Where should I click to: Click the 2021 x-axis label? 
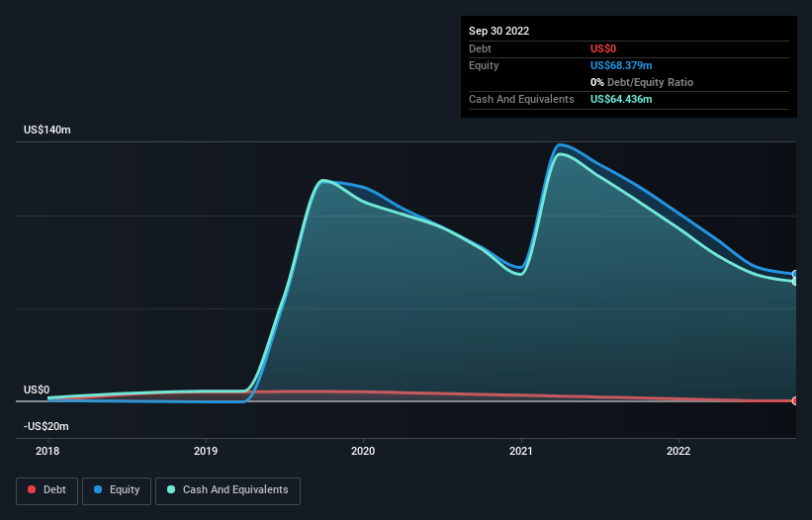pyautogui.click(x=521, y=451)
